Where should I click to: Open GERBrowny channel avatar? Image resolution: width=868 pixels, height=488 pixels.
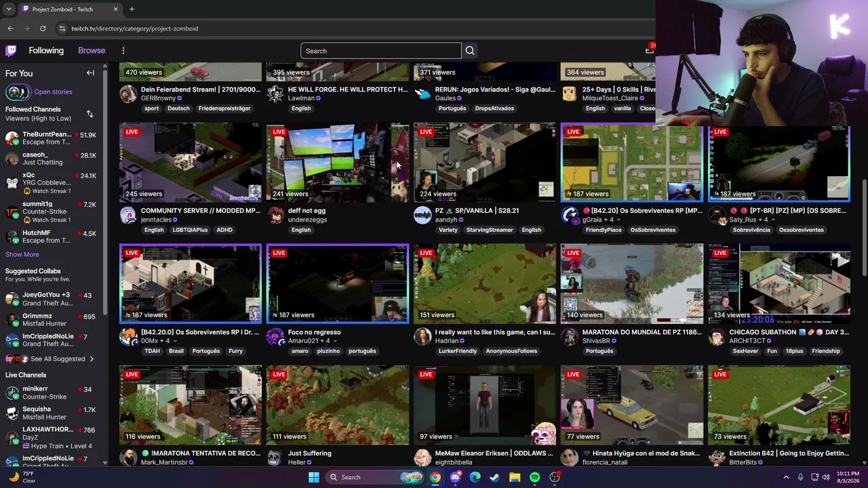point(127,94)
